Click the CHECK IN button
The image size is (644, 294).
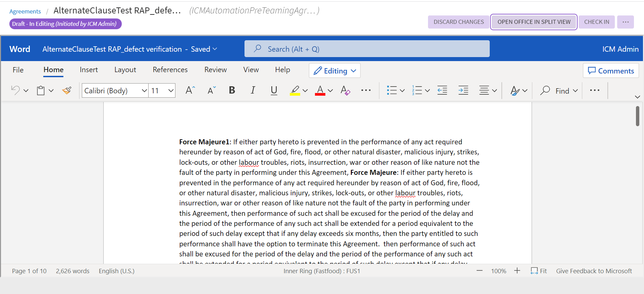click(596, 22)
